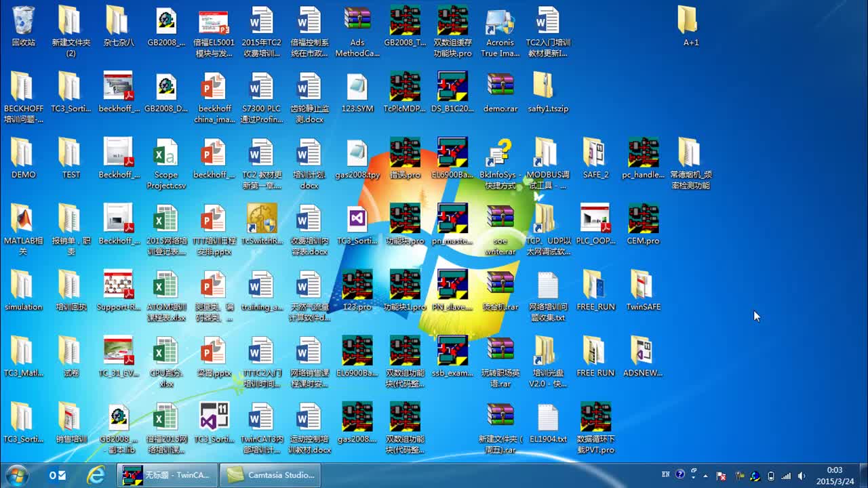Select the 错误.pro TwinCAT project
Screen dimensions: 868x488
tap(405, 159)
